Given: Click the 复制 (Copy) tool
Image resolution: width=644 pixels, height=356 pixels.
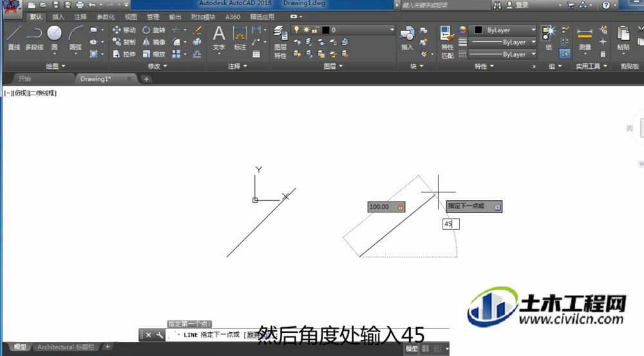Looking at the screenshot, I should pos(124,42).
